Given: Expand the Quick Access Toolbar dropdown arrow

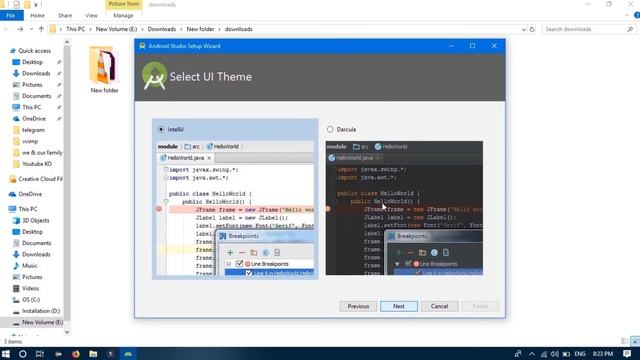Looking at the screenshot, I should tap(36, 4).
